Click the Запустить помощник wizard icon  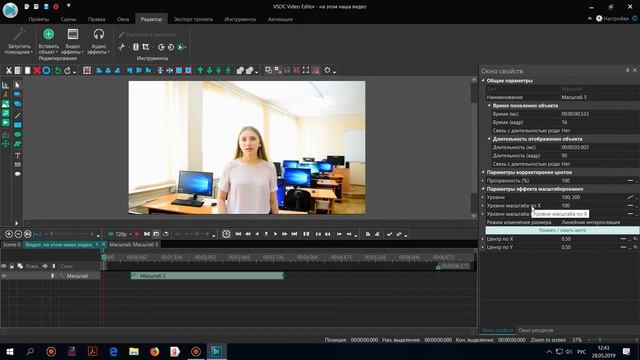[19, 35]
